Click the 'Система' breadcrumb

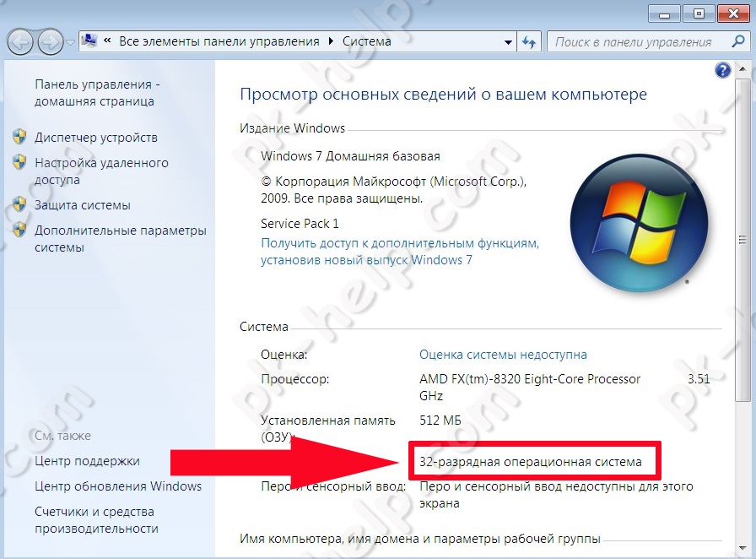click(x=366, y=41)
